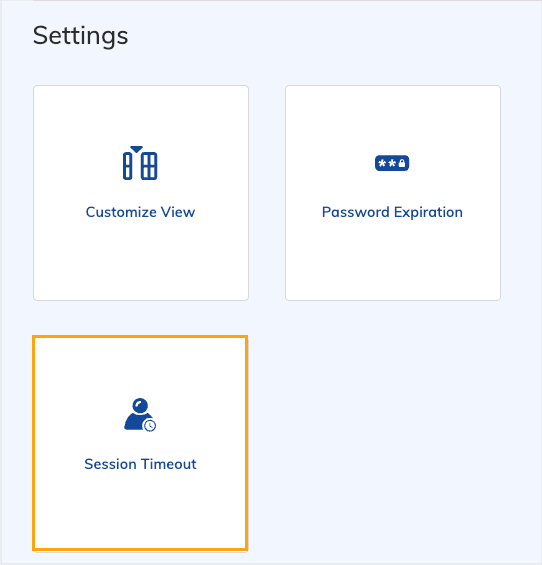This screenshot has width=542, height=565.
Task: Select the Password Expiration card below its label
Action: tap(393, 259)
